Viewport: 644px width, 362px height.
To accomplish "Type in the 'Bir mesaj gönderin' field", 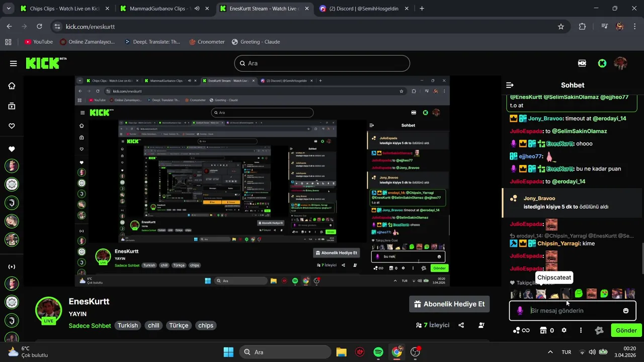I will click(x=573, y=311).
